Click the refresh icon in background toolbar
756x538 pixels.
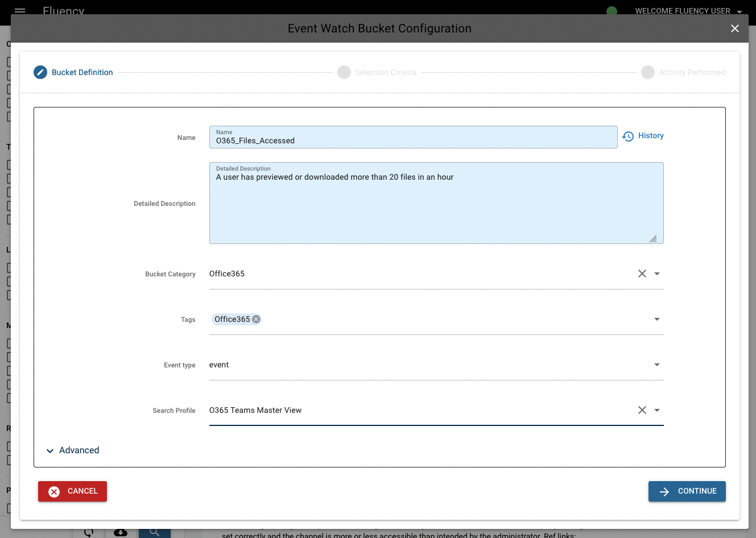pos(89,532)
